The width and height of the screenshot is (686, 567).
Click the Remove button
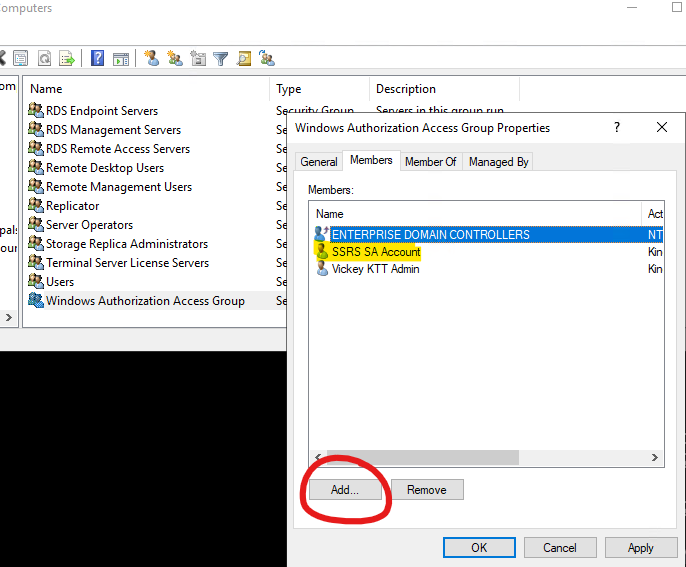click(x=427, y=490)
